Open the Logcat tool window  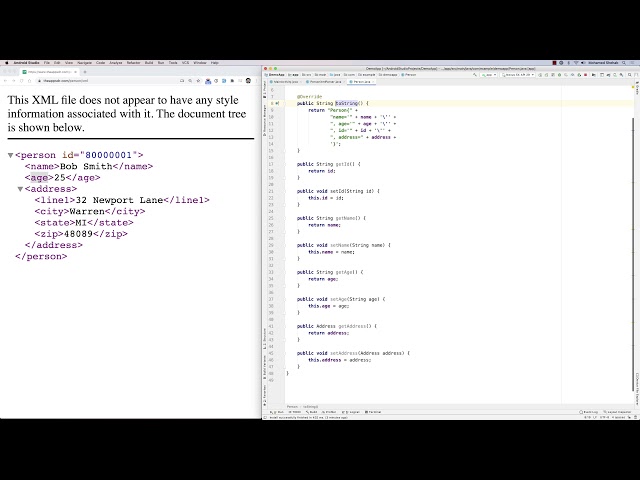coord(351,412)
